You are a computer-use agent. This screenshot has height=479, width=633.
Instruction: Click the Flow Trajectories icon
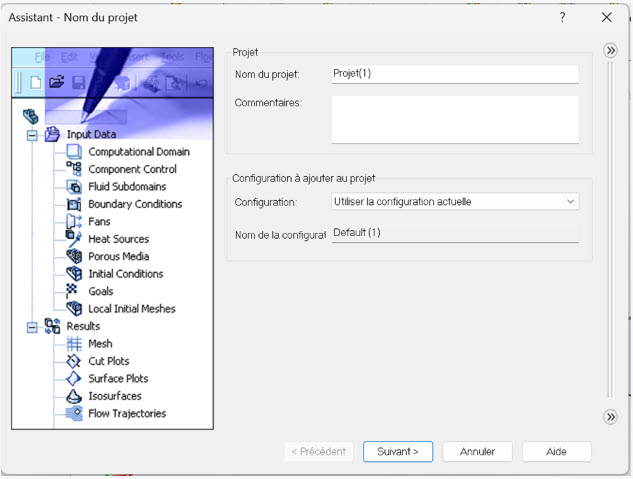tap(73, 413)
